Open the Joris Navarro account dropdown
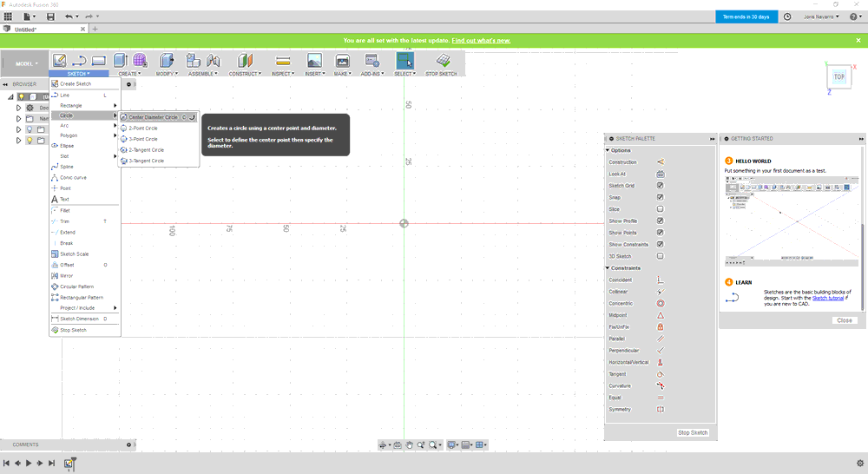 821,16
